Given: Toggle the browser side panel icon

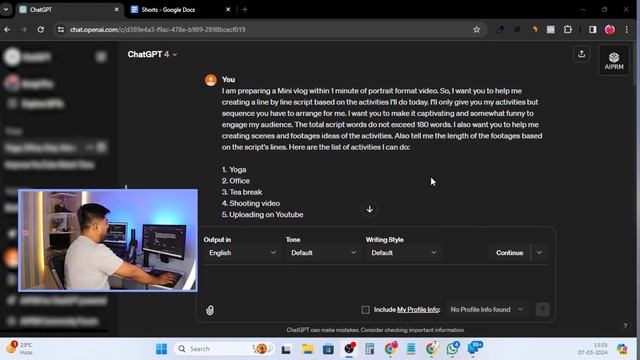Looking at the screenshot, I should 593,29.
